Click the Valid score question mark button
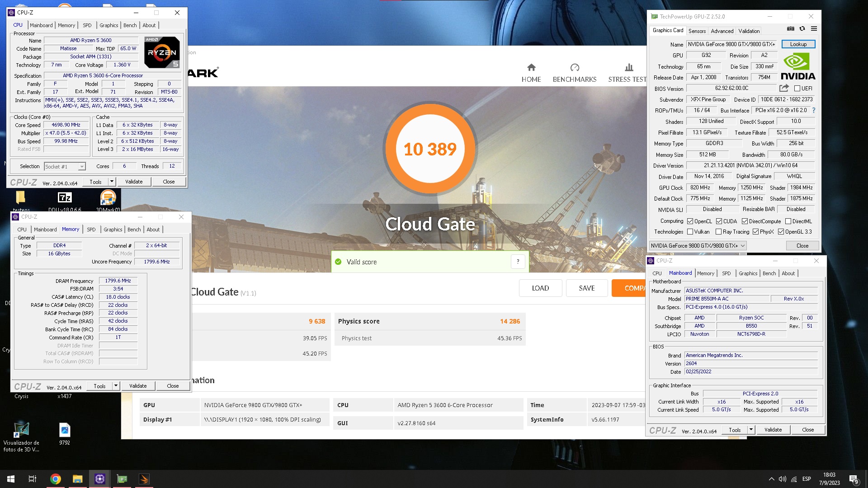The height and width of the screenshot is (488, 868). pyautogui.click(x=518, y=262)
